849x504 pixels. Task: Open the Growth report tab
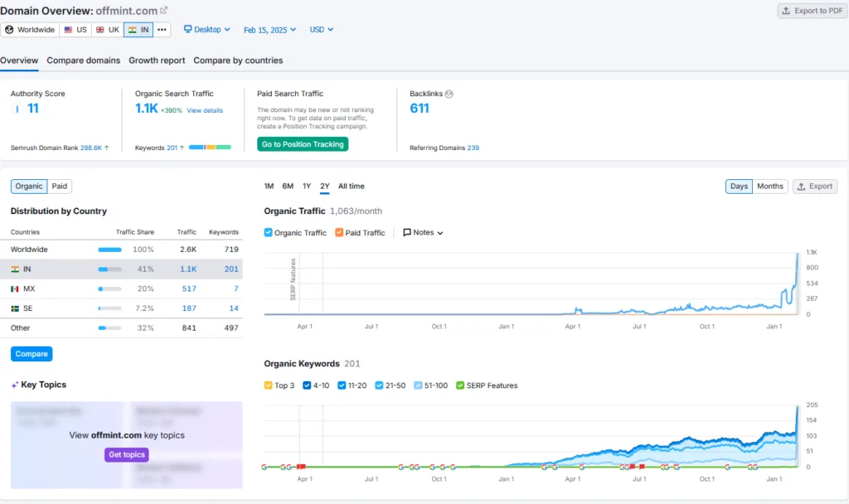[x=157, y=61]
